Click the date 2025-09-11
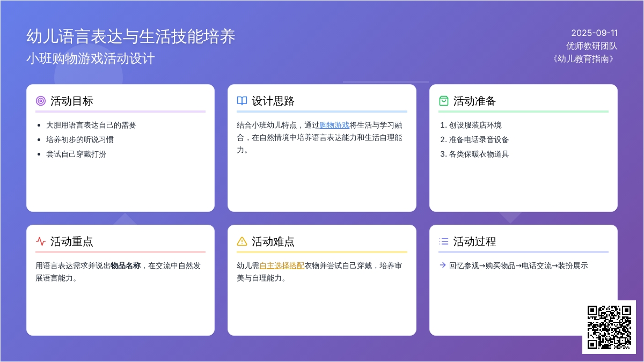The image size is (644, 362). pyautogui.click(x=594, y=33)
